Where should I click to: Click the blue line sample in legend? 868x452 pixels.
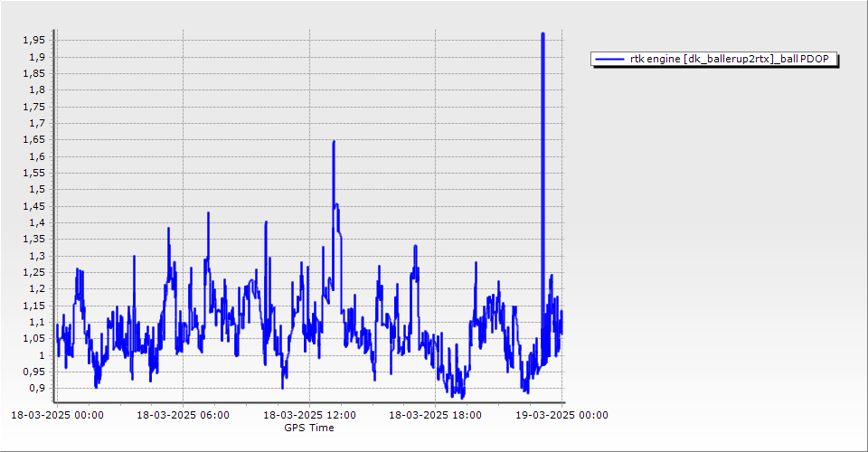pos(609,59)
